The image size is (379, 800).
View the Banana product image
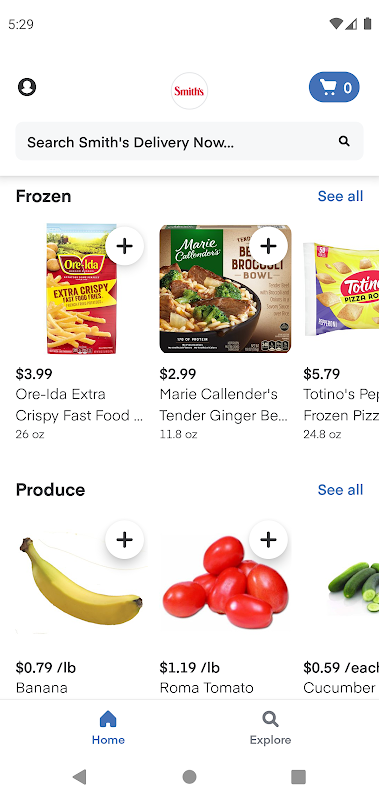[x=81, y=583]
